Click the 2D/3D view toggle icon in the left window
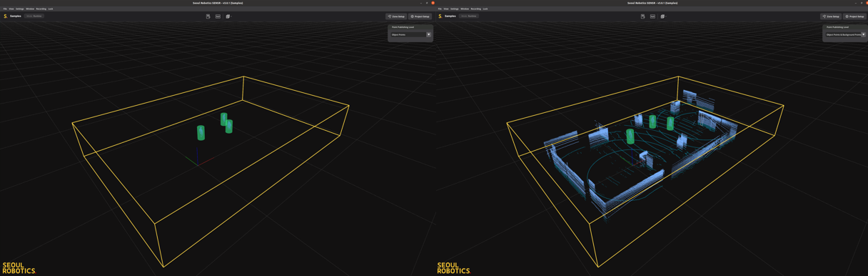This screenshot has width=868, height=276. point(218,16)
